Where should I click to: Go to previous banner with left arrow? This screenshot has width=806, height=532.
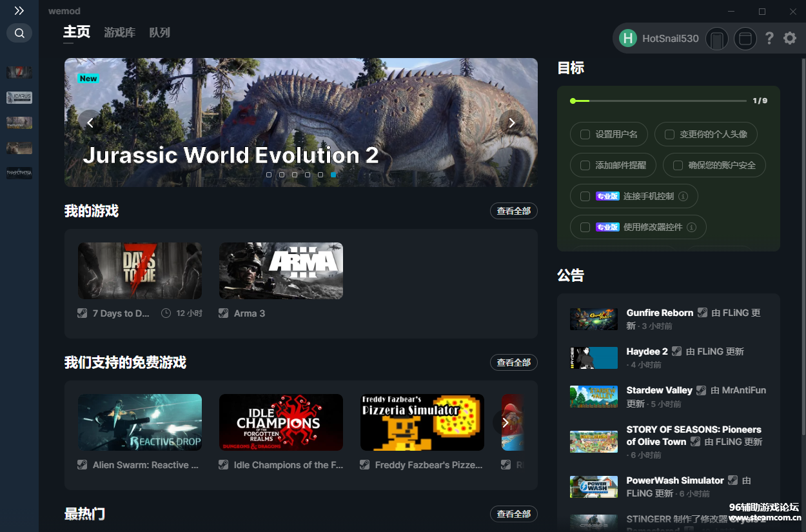point(90,122)
